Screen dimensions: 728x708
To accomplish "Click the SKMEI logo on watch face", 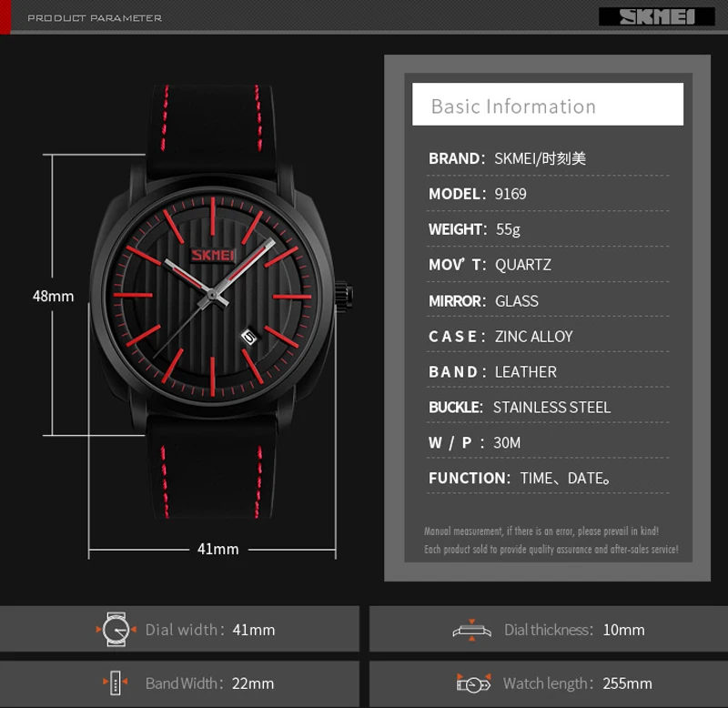I will tap(213, 255).
